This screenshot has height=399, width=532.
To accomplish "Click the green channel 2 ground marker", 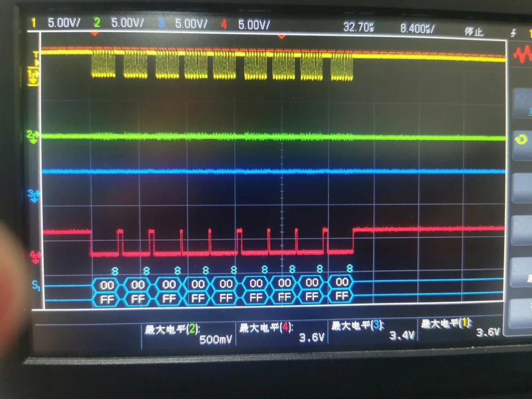I will tap(32, 137).
